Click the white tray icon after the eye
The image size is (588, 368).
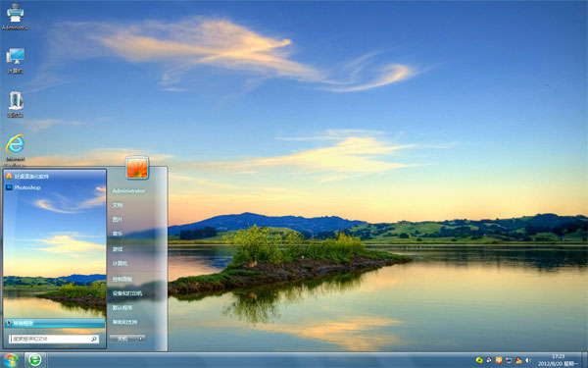click(489, 360)
